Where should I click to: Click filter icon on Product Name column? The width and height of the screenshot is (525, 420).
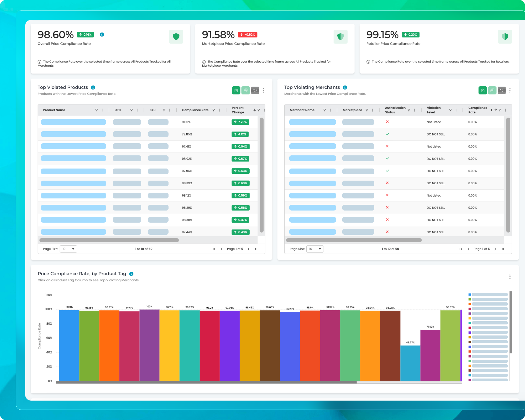tap(96, 110)
